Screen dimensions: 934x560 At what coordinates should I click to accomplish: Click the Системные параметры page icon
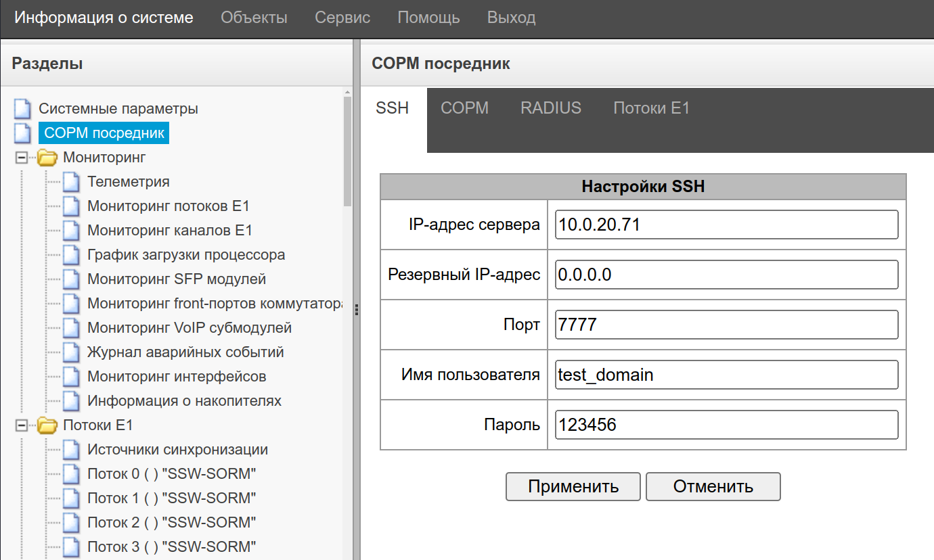tap(23, 109)
